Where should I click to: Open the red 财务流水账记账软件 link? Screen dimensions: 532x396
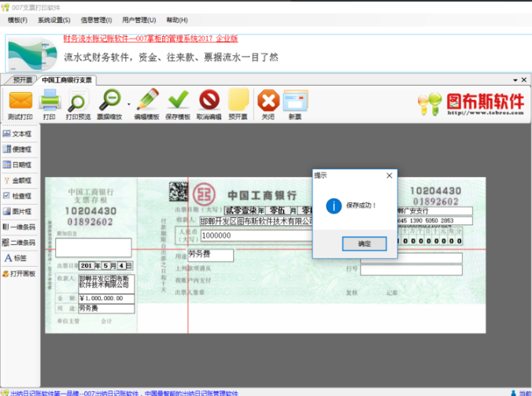pos(150,39)
